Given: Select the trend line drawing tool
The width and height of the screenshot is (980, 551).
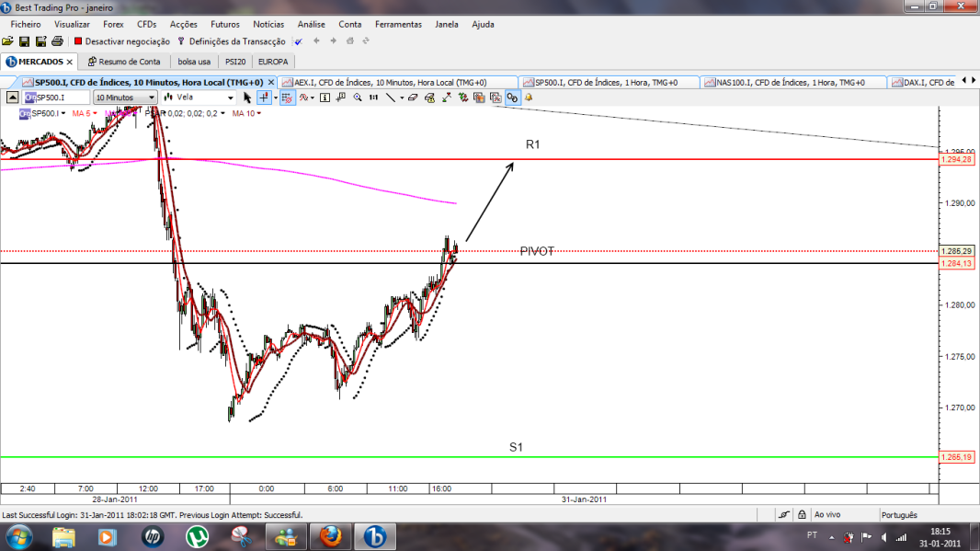Looking at the screenshot, I should coord(391,98).
